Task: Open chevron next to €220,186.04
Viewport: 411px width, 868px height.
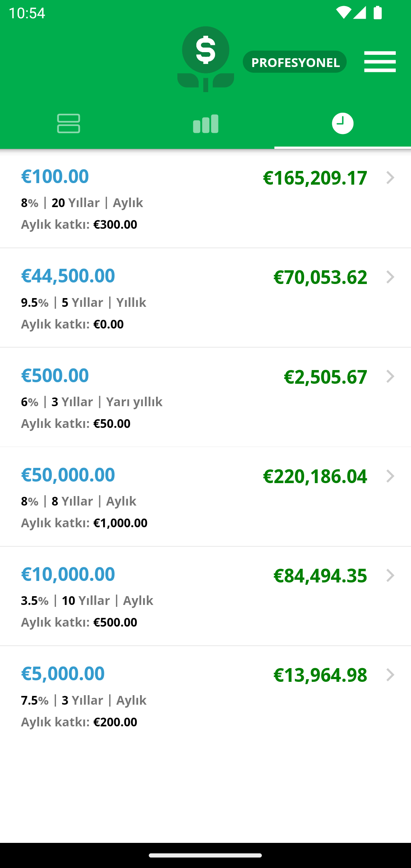Action: pos(390,476)
